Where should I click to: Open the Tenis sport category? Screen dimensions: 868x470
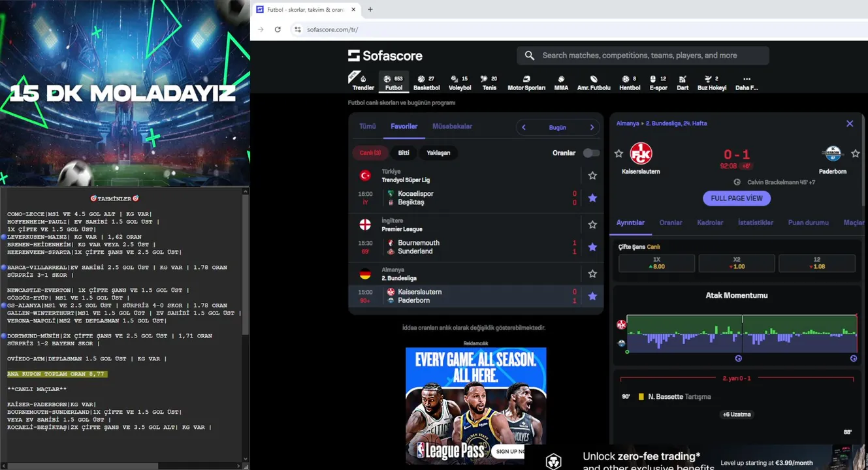tap(489, 82)
